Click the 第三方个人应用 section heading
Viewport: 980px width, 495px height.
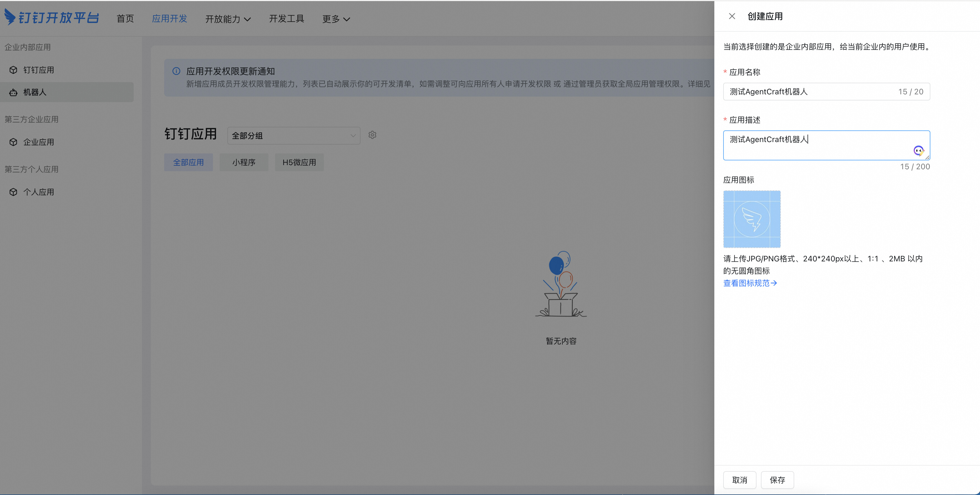coord(31,169)
